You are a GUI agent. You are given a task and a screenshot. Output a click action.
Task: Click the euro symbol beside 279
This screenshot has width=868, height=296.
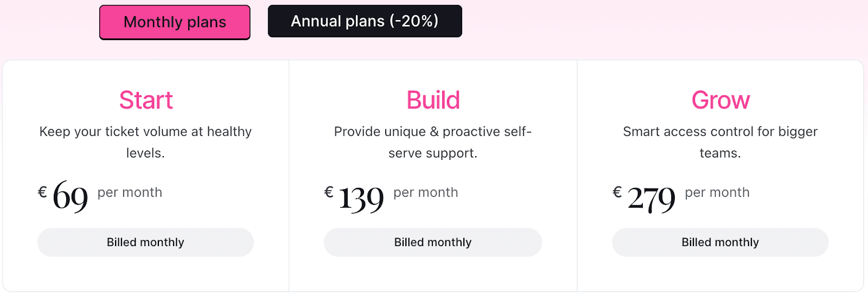(617, 192)
